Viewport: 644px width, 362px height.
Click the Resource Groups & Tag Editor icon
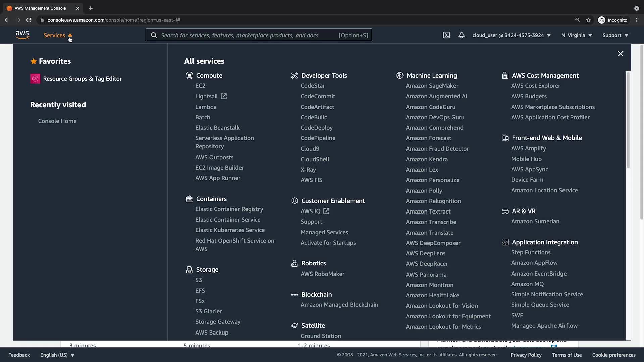(x=35, y=79)
